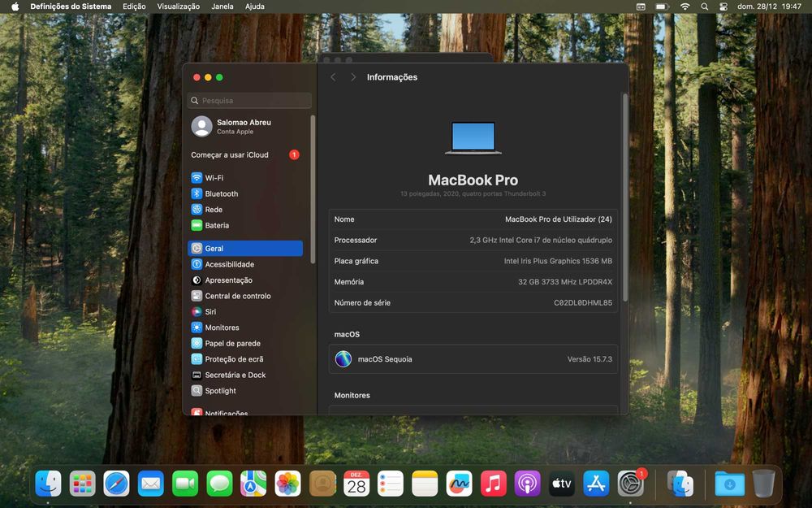812x508 pixels.
Task: Open Podcasts from the Dock
Action: (528, 484)
